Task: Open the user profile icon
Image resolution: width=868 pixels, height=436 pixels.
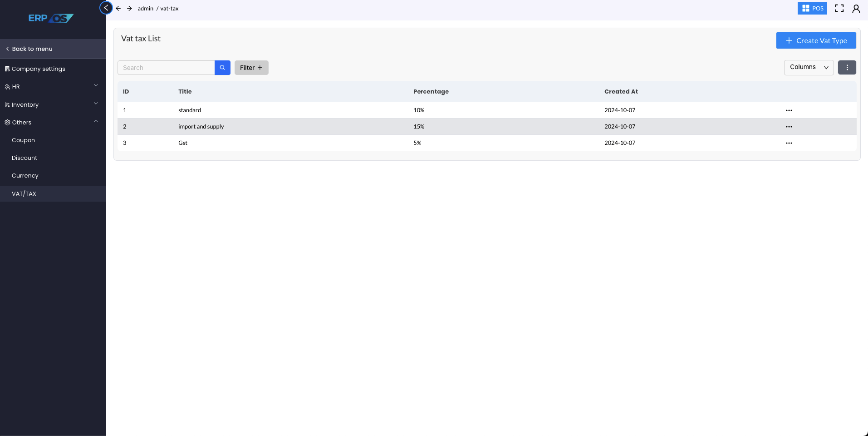Action: click(856, 8)
